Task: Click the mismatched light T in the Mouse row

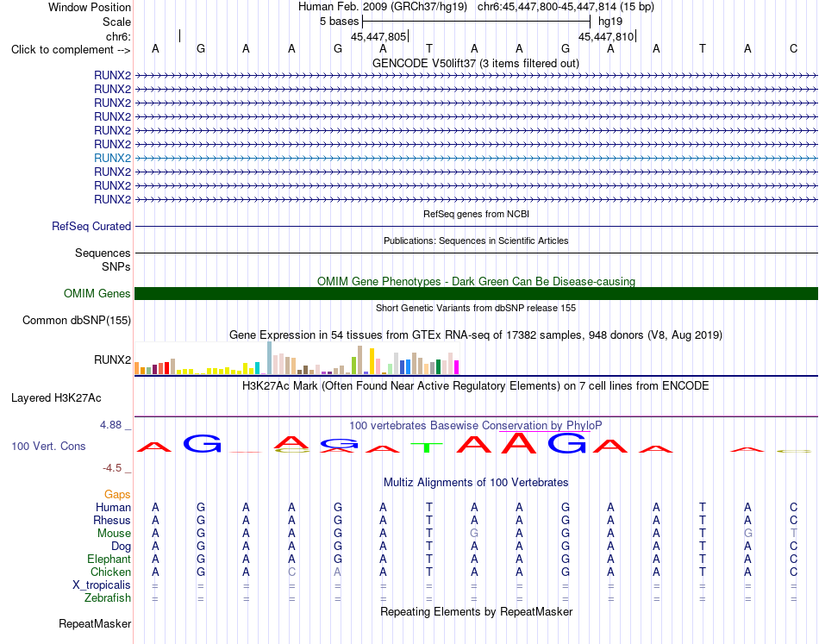Action: [793, 534]
